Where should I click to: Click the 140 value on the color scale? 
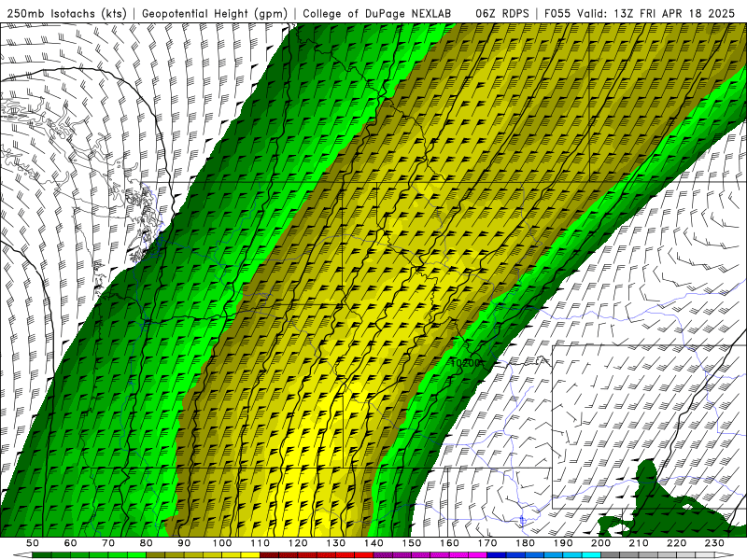point(374,543)
